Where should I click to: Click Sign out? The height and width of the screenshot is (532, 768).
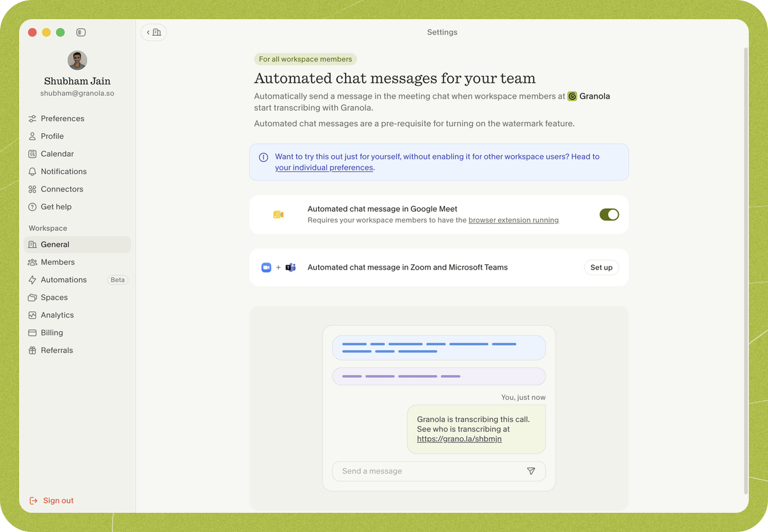click(51, 501)
